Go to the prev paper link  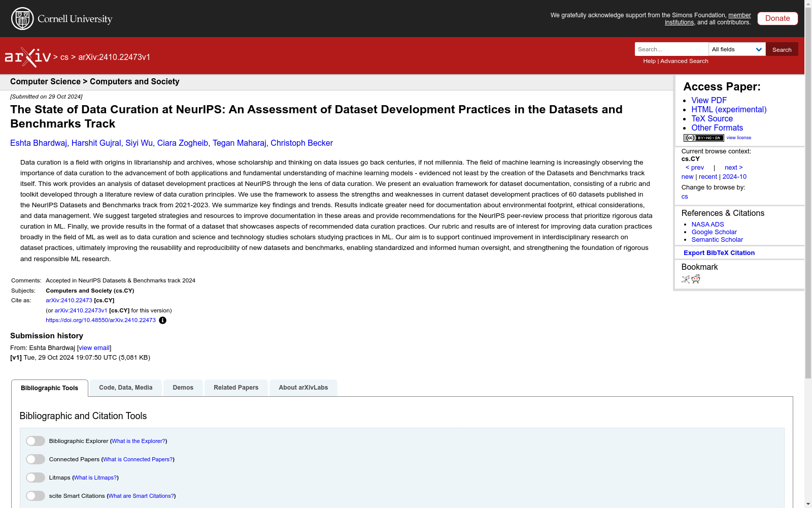[x=695, y=168]
